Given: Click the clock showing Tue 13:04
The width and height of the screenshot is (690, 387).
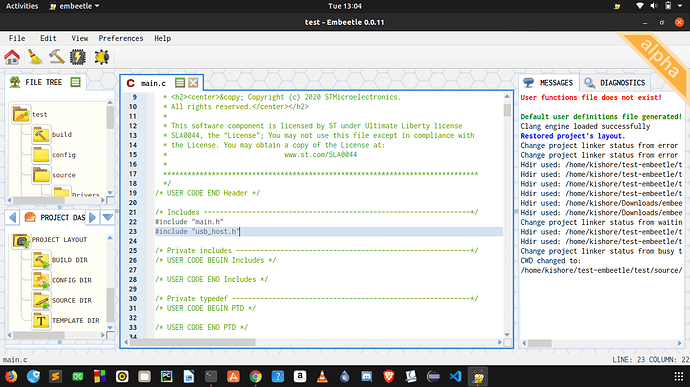Looking at the screenshot, I should [x=345, y=6].
